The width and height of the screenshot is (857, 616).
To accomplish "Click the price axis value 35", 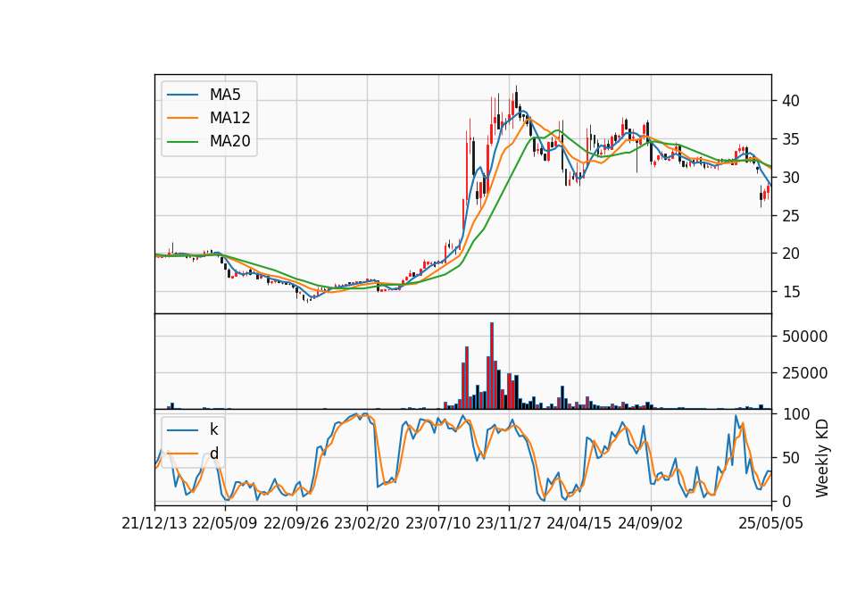I will tap(791, 139).
